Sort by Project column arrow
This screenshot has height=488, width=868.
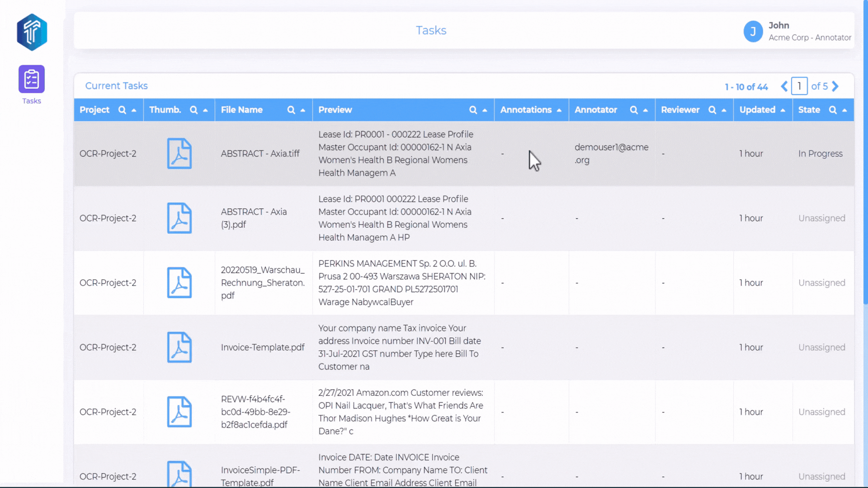134,110
